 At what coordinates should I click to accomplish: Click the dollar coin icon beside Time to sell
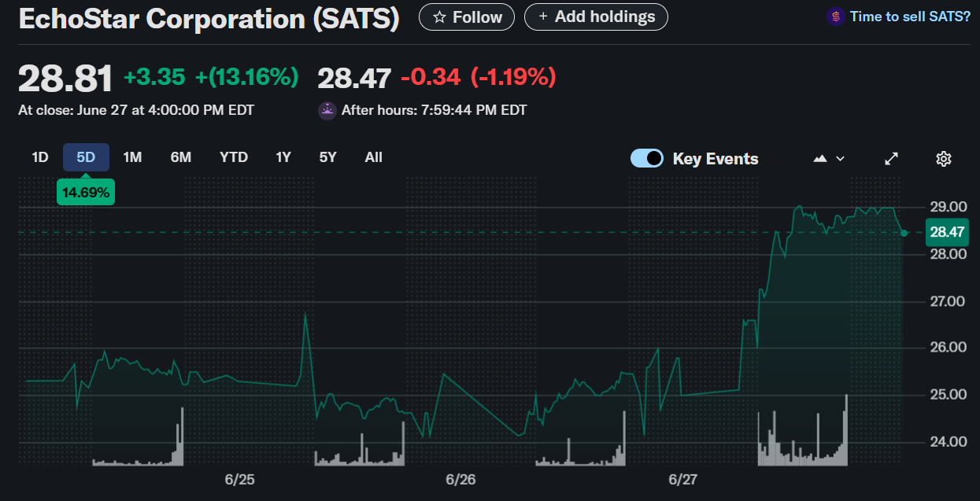tap(835, 17)
